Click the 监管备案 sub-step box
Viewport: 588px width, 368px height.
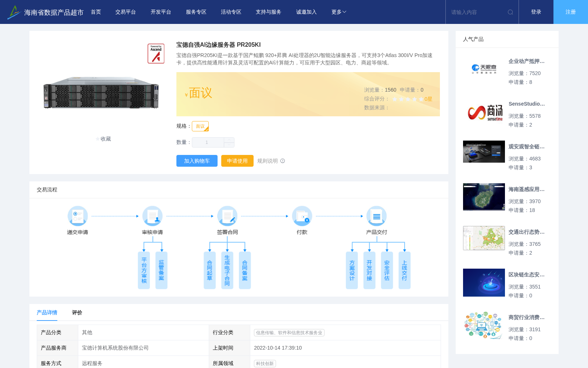tap(161, 270)
